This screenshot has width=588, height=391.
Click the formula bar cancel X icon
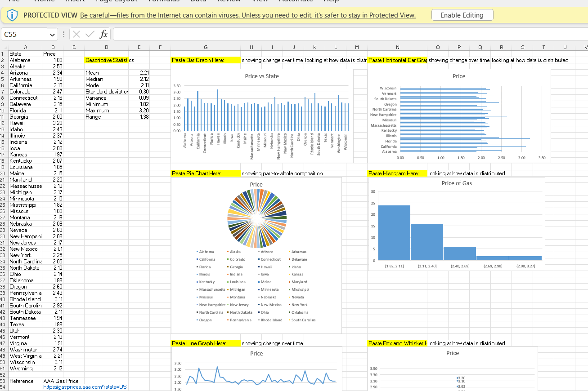[x=76, y=34]
